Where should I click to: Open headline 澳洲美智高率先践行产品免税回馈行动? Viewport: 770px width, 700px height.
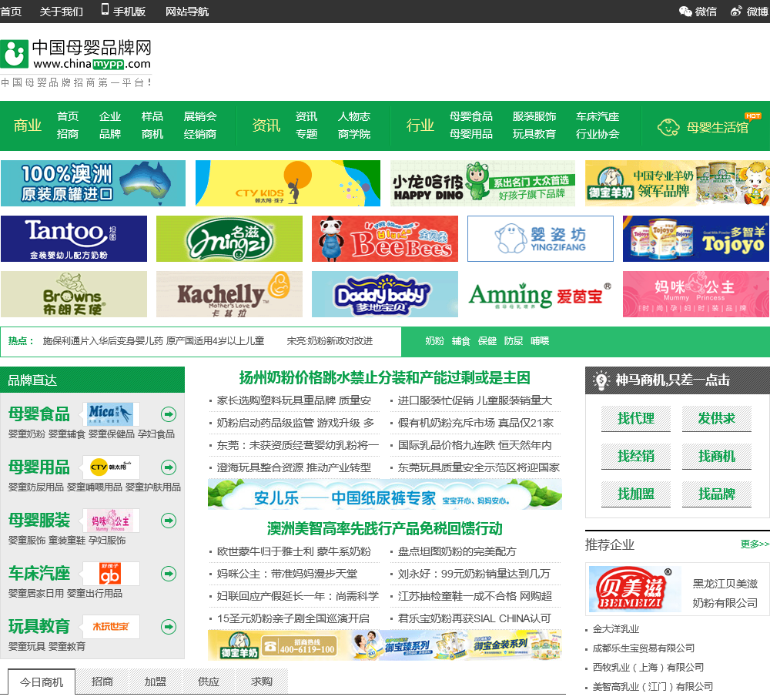click(x=384, y=528)
